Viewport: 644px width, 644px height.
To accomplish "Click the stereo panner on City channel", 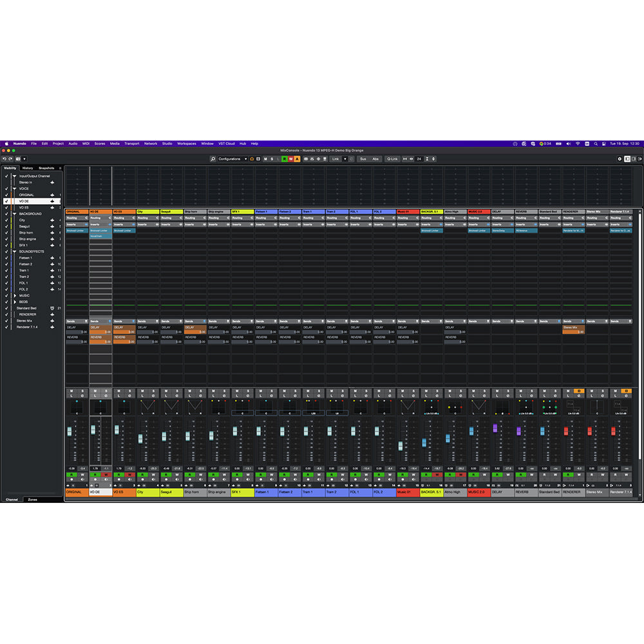I will point(147,407).
